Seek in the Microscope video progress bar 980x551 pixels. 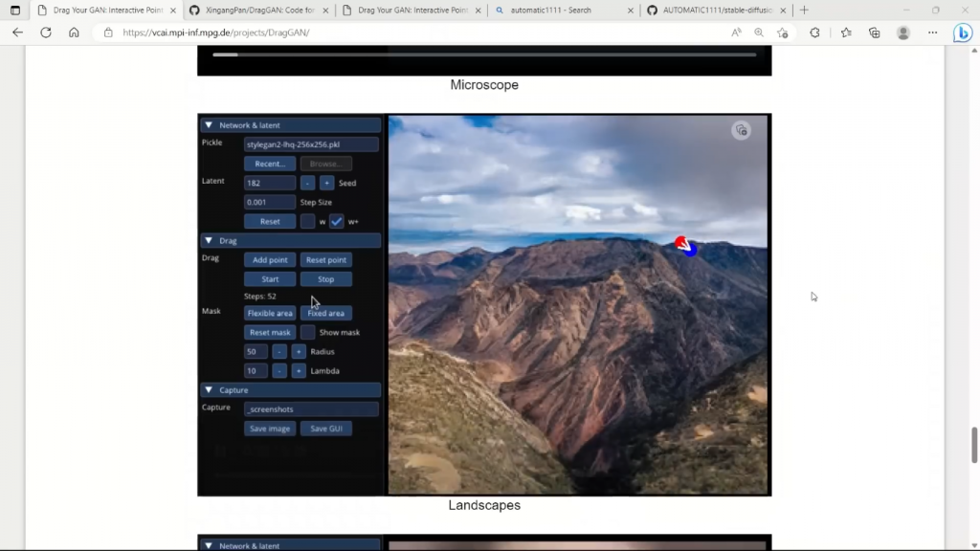coord(484,55)
